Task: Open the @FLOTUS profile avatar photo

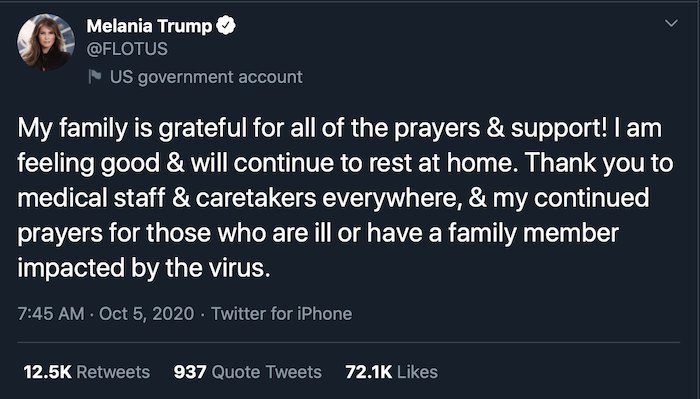Action: coord(46,42)
